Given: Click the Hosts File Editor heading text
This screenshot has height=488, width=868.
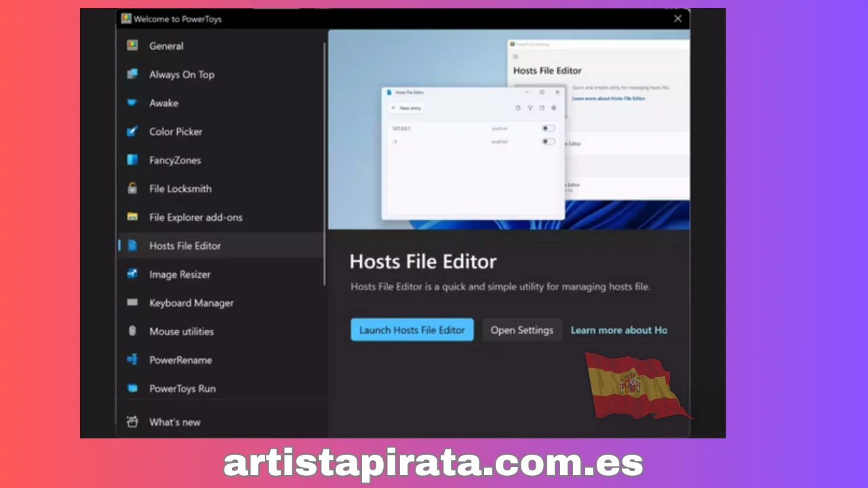Looking at the screenshot, I should point(423,262).
